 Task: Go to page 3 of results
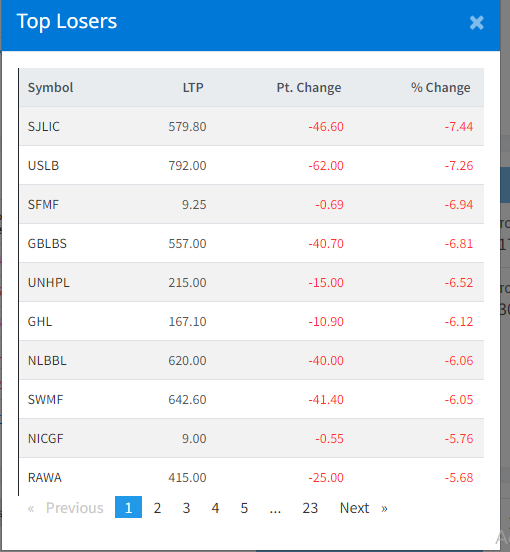(x=186, y=508)
